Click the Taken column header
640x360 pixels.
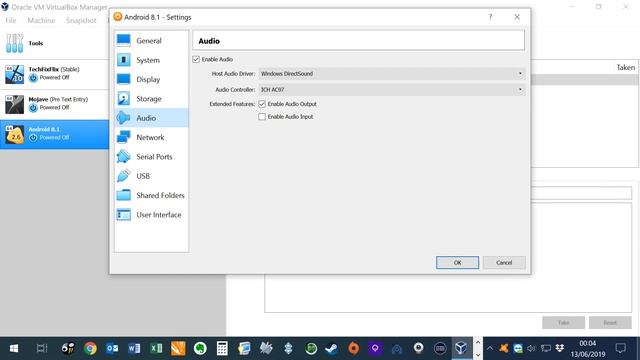626,68
